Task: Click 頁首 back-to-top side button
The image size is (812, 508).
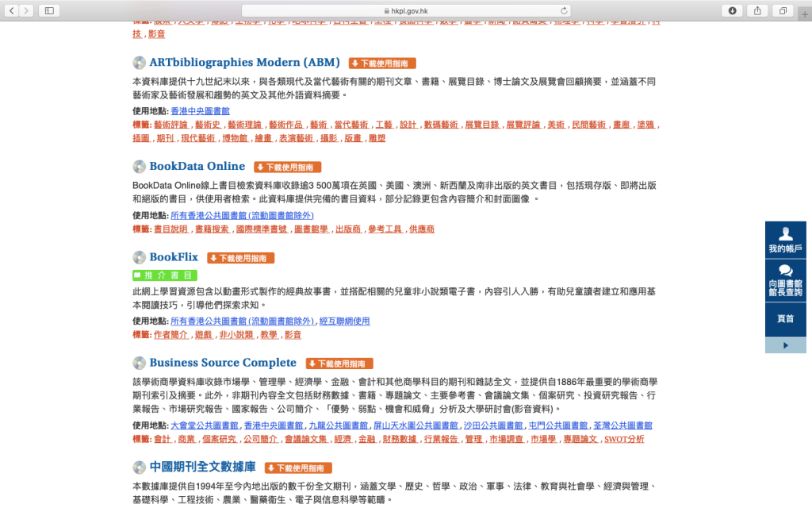Action: pos(785,318)
